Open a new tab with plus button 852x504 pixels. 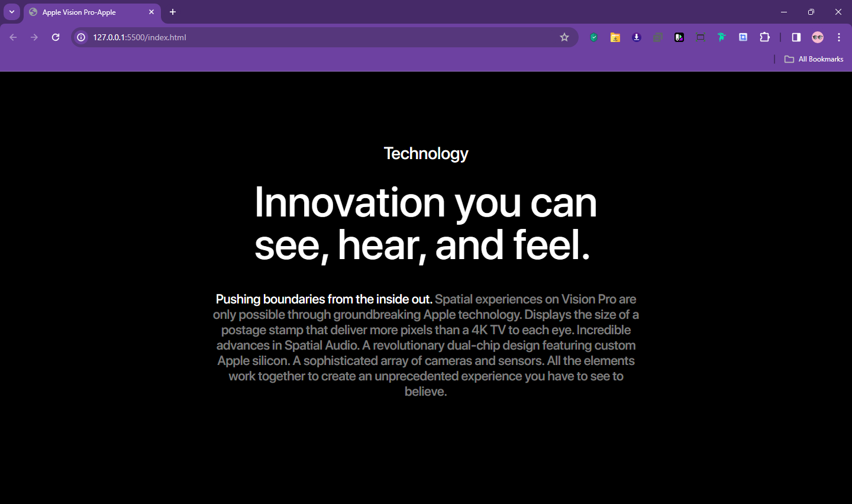[x=173, y=12]
